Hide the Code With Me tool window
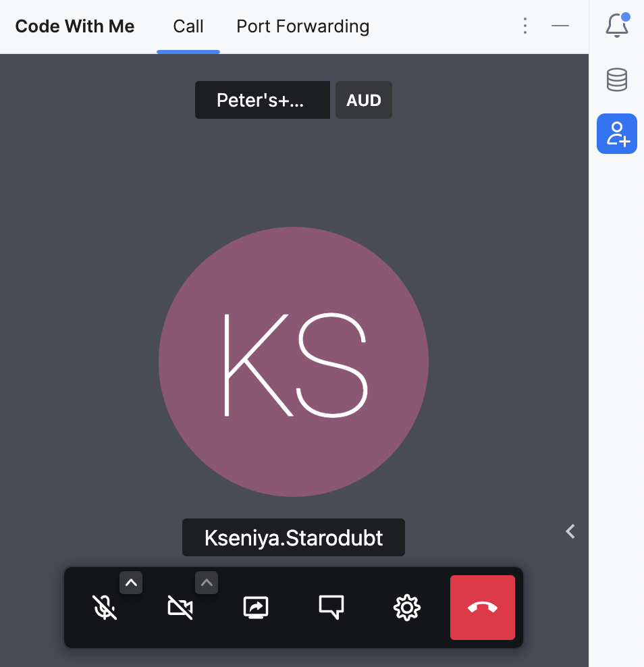 (x=560, y=26)
